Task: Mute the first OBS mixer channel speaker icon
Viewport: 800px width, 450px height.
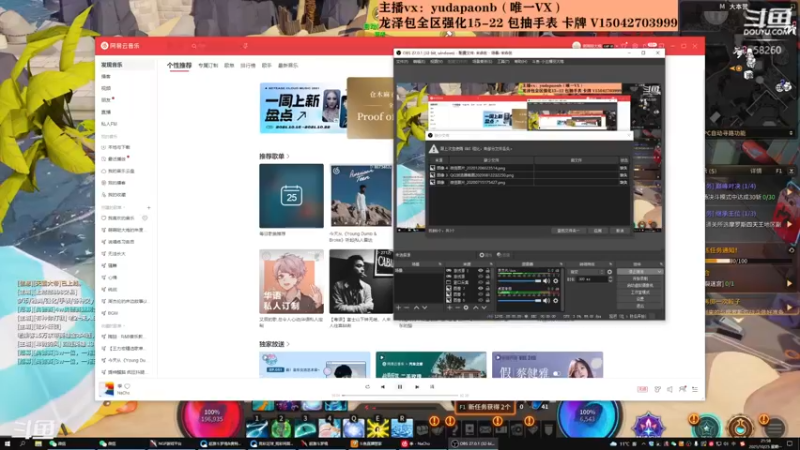Action: 546,281
